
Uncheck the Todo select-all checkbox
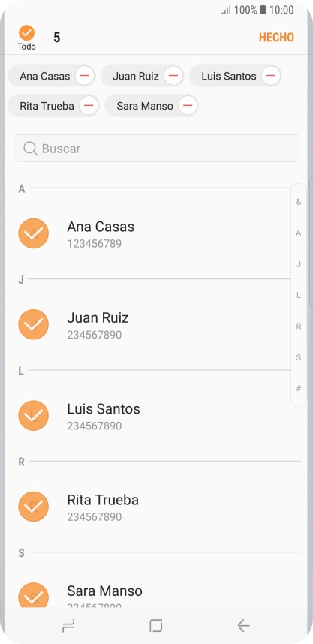26,33
